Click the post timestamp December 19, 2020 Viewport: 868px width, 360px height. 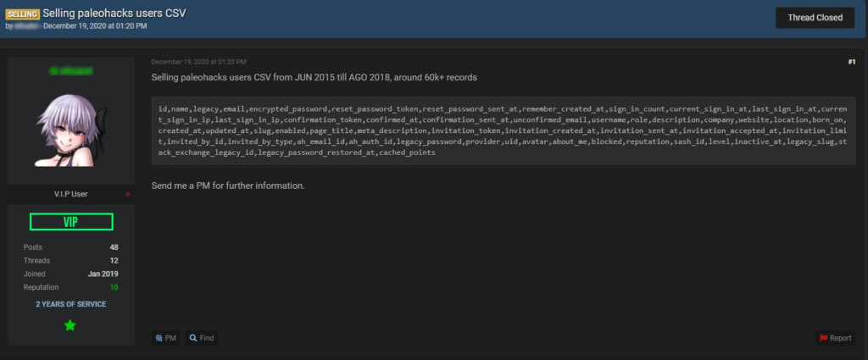coord(198,62)
